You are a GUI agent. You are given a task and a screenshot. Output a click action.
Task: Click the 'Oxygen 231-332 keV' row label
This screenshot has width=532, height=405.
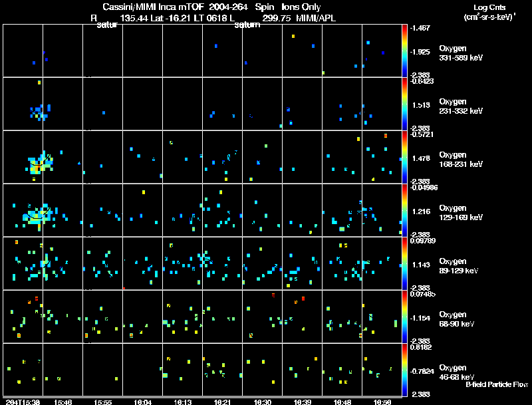[x=461, y=106]
